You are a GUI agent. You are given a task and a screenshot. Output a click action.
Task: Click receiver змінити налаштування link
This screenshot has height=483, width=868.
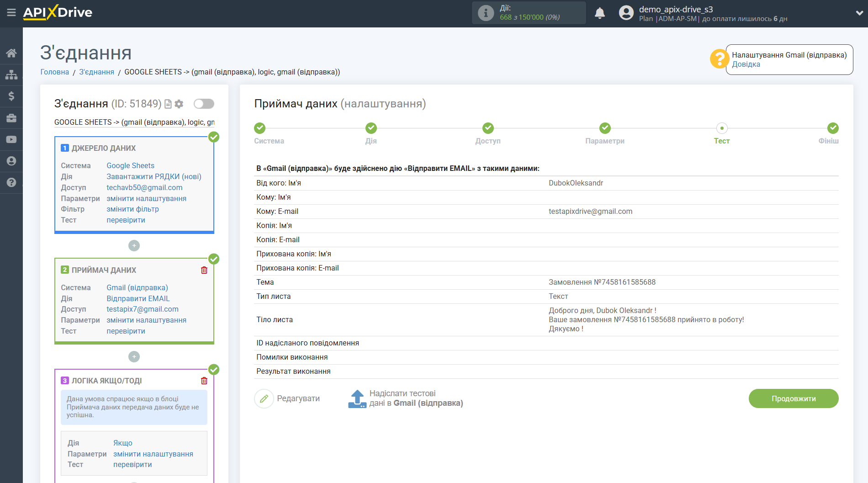pyautogui.click(x=146, y=320)
